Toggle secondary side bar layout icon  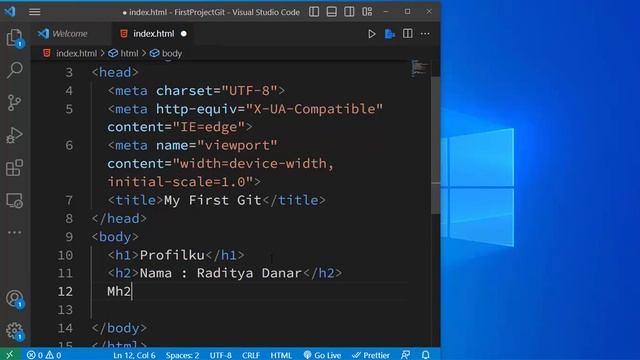[349, 12]
